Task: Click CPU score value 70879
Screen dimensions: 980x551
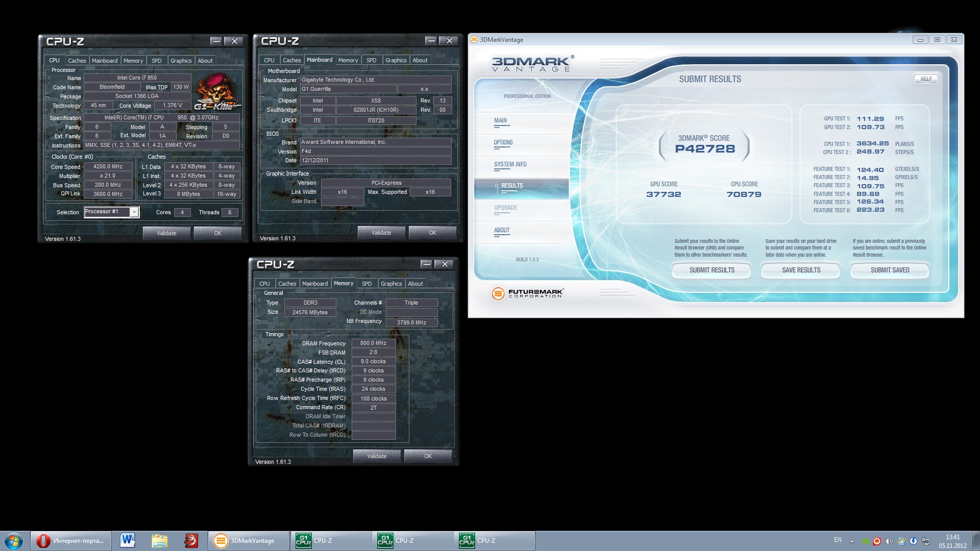Action: point(744,194)
